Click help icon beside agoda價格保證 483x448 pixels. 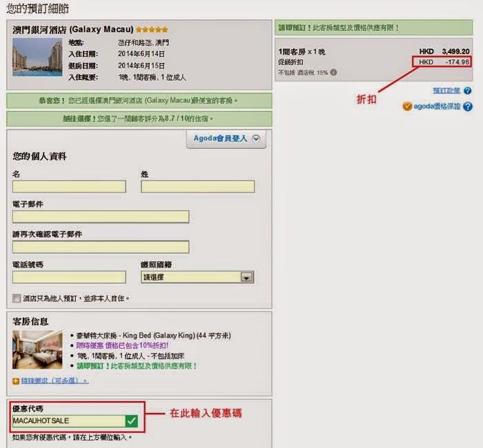468,107
